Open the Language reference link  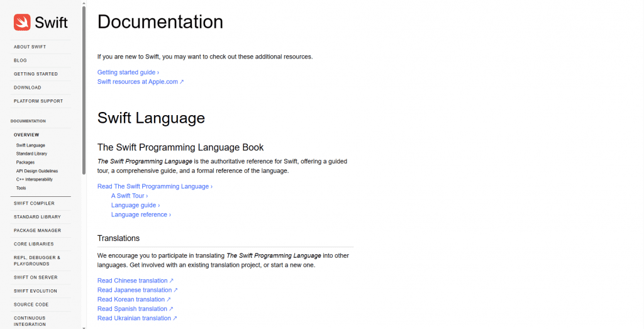[x=141, y=215]
